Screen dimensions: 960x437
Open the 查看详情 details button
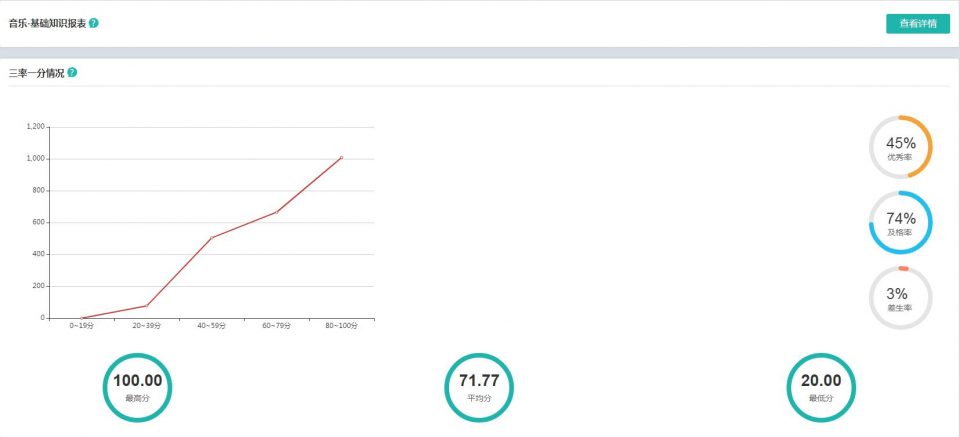(x=917, y=24)
